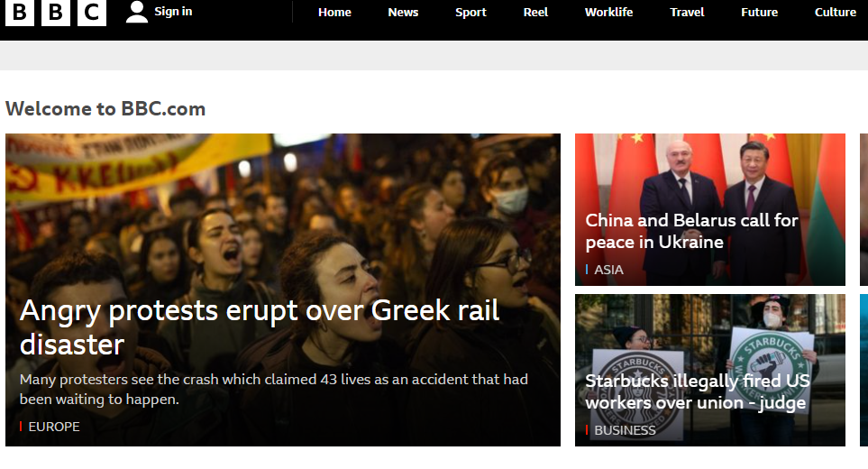Open Reel from the top navigation
Viewport: 868px width, 469px height.
535,13
